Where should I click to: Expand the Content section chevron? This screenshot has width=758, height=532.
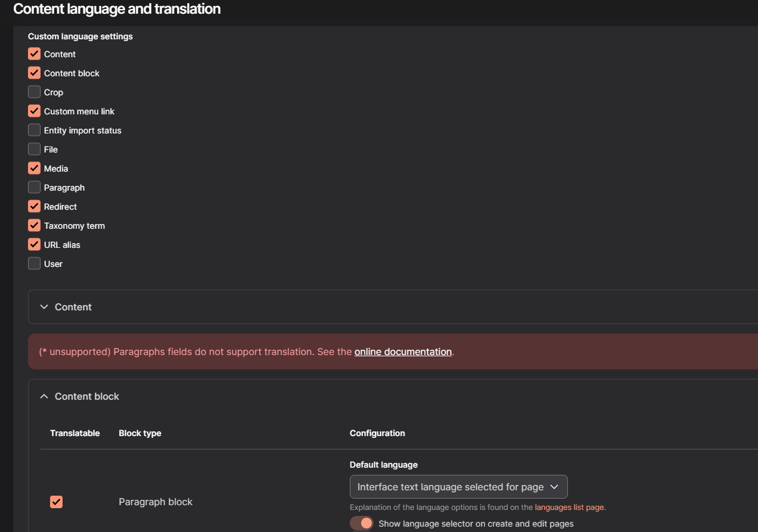pos(44,307)
